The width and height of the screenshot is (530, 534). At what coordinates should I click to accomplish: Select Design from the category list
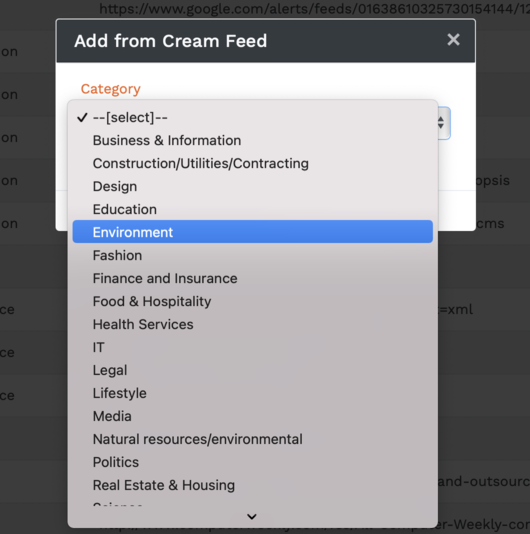[x=253, y=186]
